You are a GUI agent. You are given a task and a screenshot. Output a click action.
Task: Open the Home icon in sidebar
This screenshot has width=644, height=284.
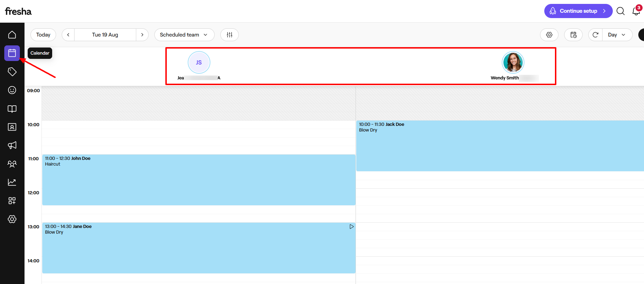(x=12, y=35)
